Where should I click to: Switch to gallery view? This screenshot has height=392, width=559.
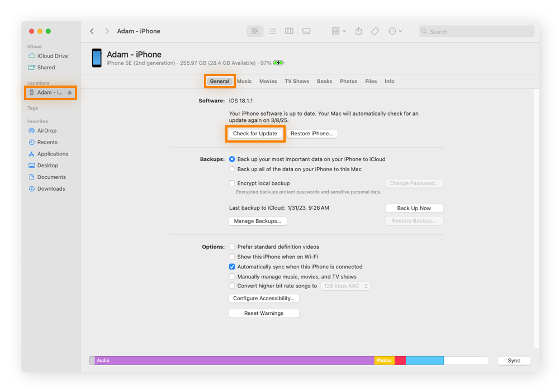[x=306, y=31]
